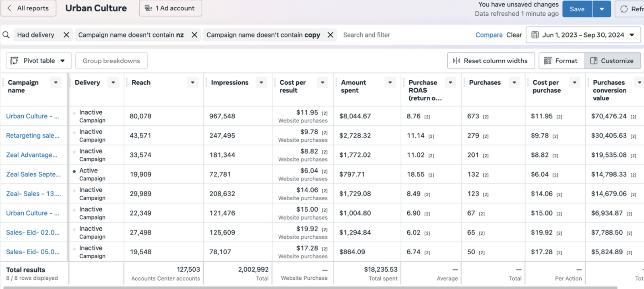This screenshot has height=289, width=644.
Task: Click the Compare link
Action: 489,35
